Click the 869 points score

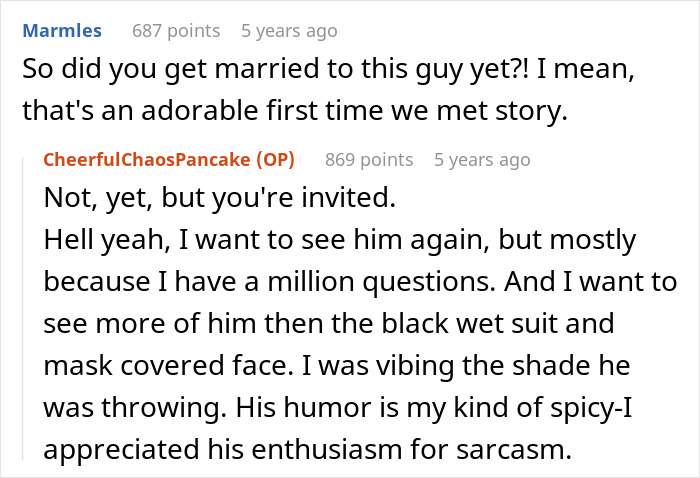(369, 160)
